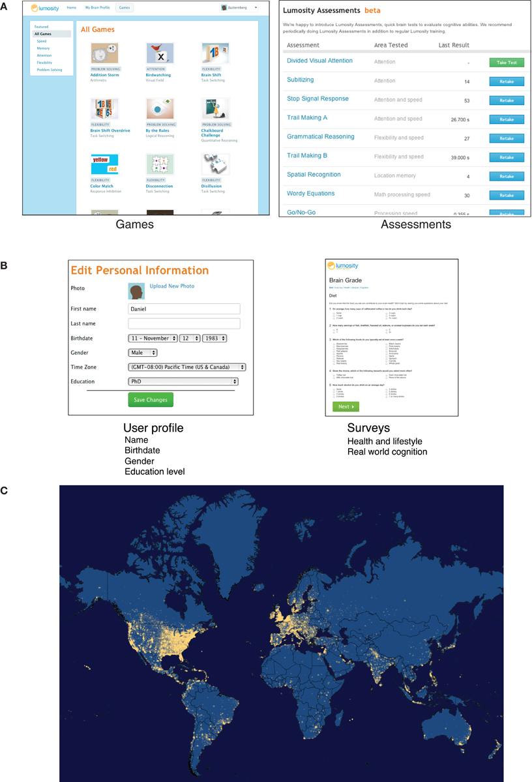Viewport: 532px width, 782px height.
Task: Click the Last Result column header
Action: [454, 46]
